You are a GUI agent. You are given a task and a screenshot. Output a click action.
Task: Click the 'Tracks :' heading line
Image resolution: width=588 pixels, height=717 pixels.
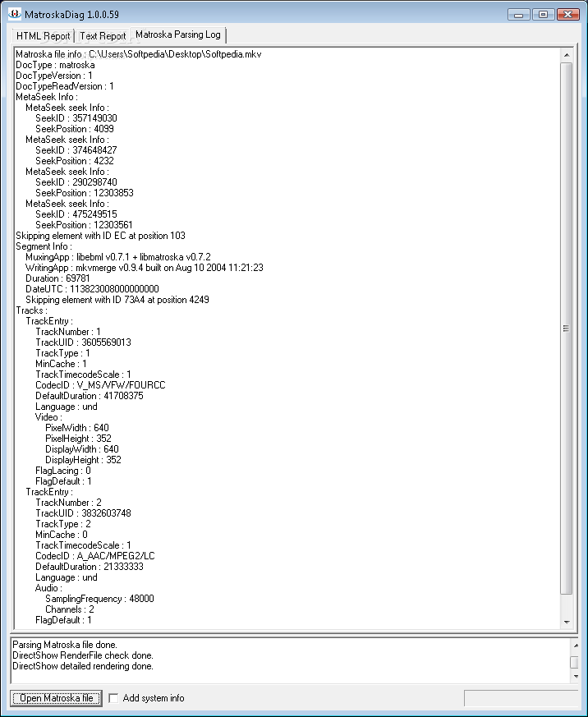click(x=31, y=310)
